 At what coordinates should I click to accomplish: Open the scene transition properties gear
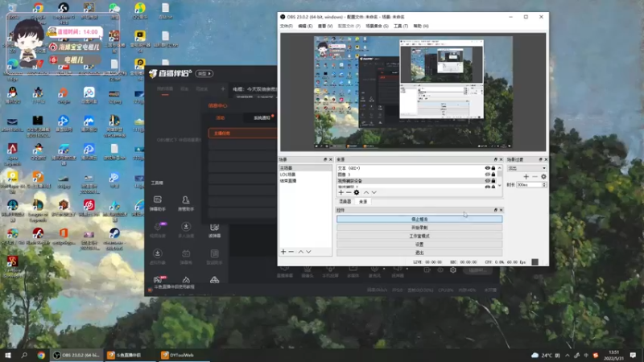(x=543, y=177)
